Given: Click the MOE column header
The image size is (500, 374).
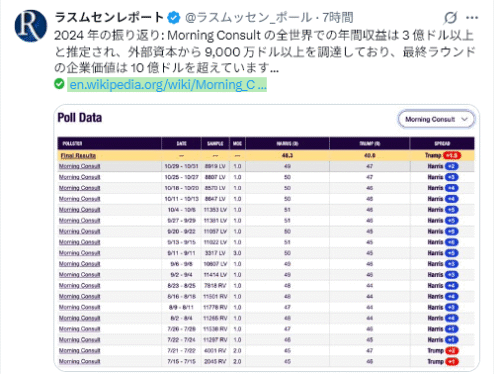Looking at the screenshot, I should click(x=237, y=144).
